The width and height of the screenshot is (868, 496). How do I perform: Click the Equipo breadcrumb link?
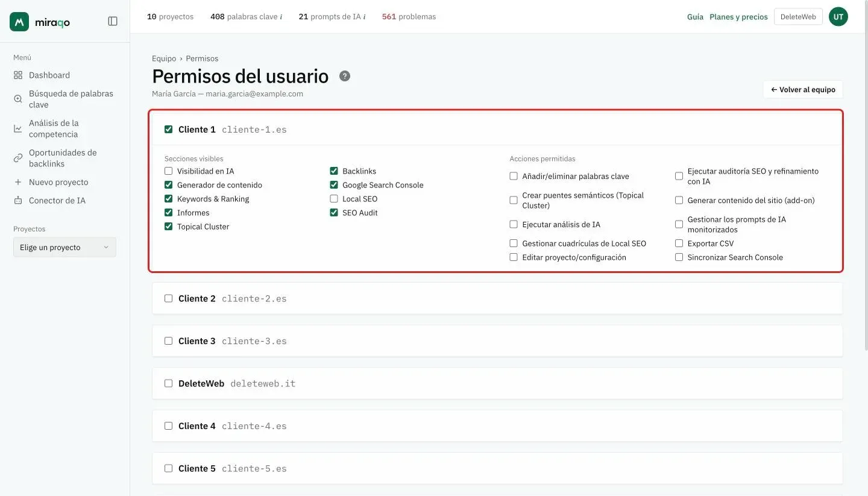164,58
